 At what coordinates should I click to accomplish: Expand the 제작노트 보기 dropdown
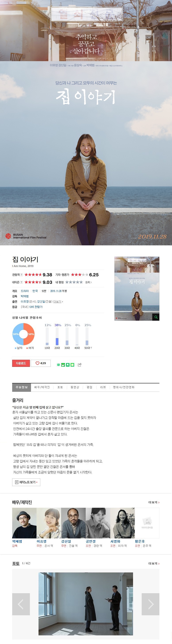26,482
